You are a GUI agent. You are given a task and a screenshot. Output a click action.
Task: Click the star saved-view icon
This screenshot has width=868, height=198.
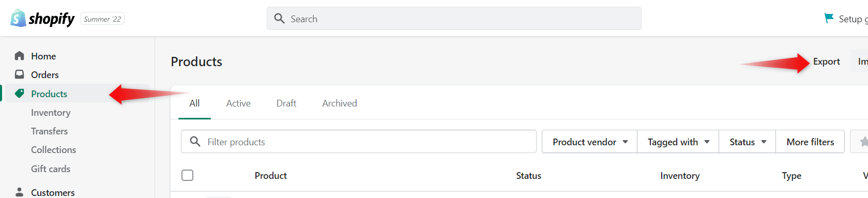pyautogui.click(x=863, y=142)
